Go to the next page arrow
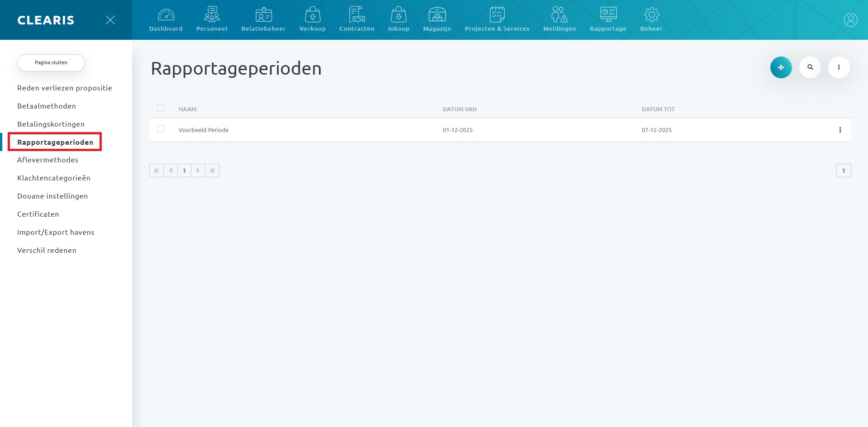The height and width of the screenshot is (427, 868). [198, 171]
